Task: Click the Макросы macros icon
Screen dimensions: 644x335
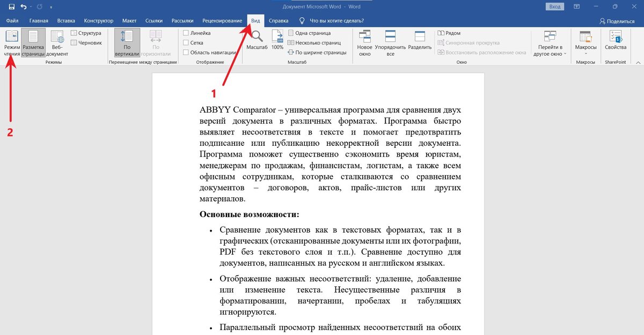Action: pos(586,36)
